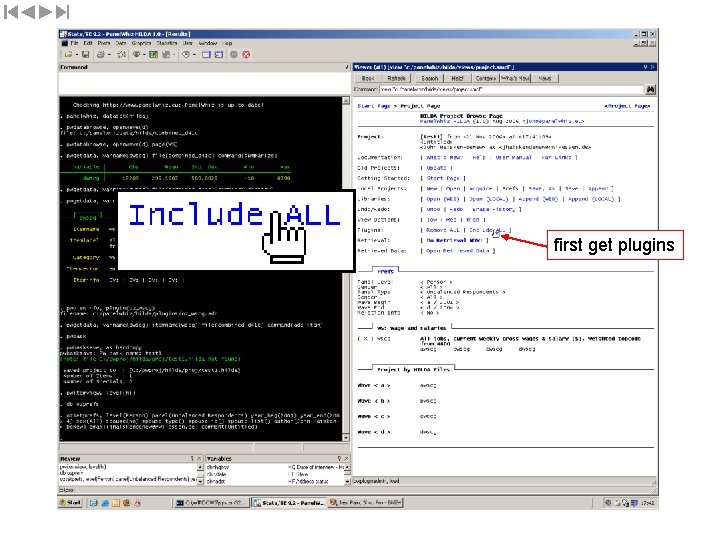The height and width of the screenshot is (540, 720).
Task: Click the grey Go/More toolbar icon
Action: click(234, 55)
